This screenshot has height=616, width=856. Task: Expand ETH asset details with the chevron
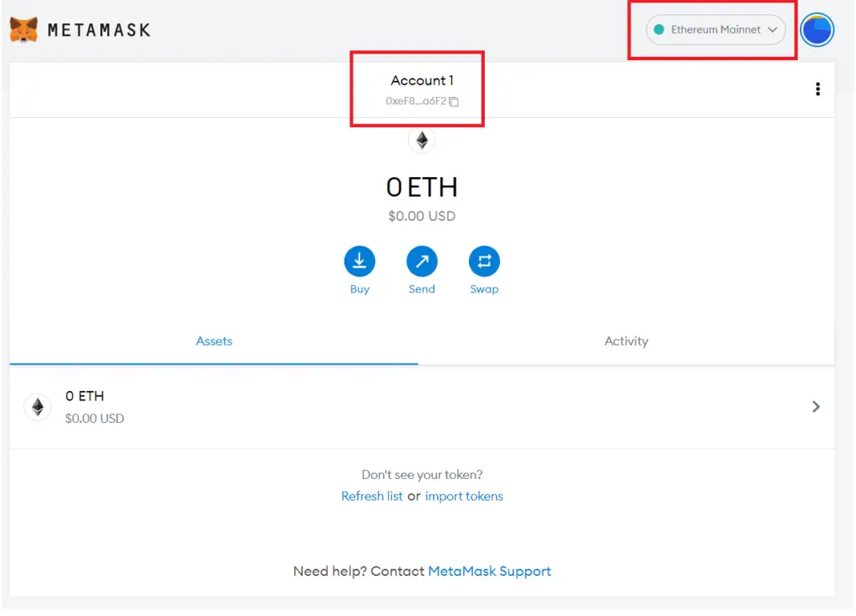pos(816,407)
